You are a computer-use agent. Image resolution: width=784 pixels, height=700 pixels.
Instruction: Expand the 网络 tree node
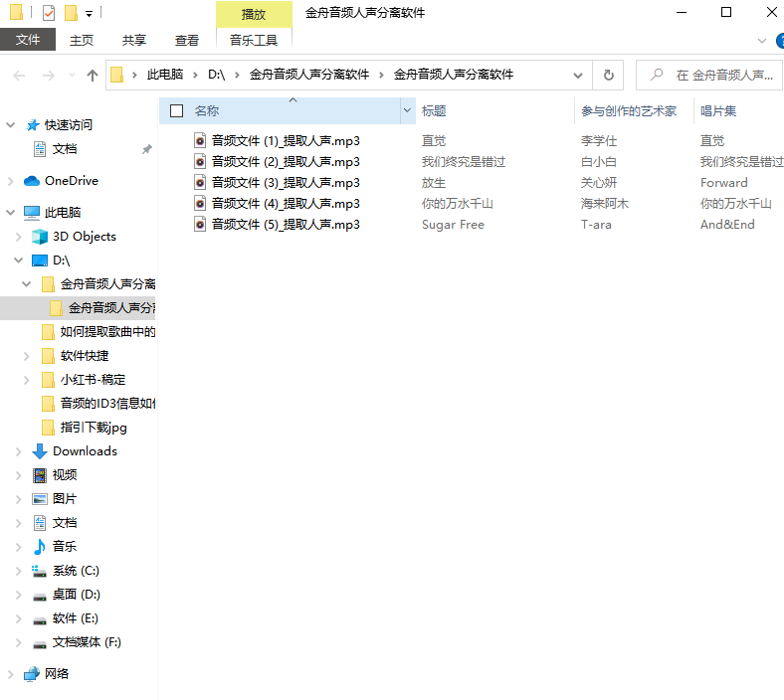point(11,674)
